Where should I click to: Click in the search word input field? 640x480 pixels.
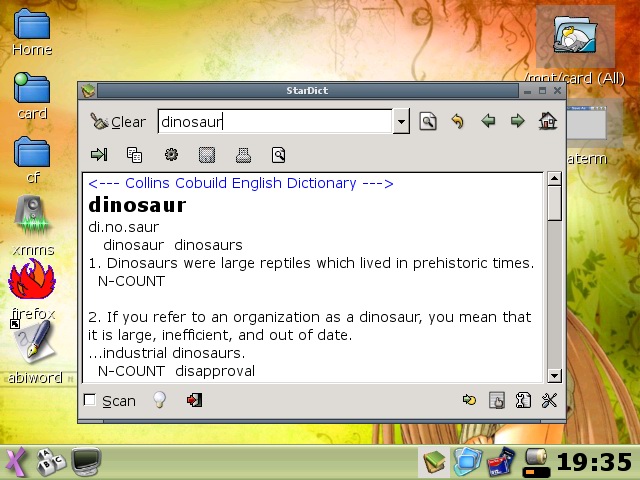(274, 122)
